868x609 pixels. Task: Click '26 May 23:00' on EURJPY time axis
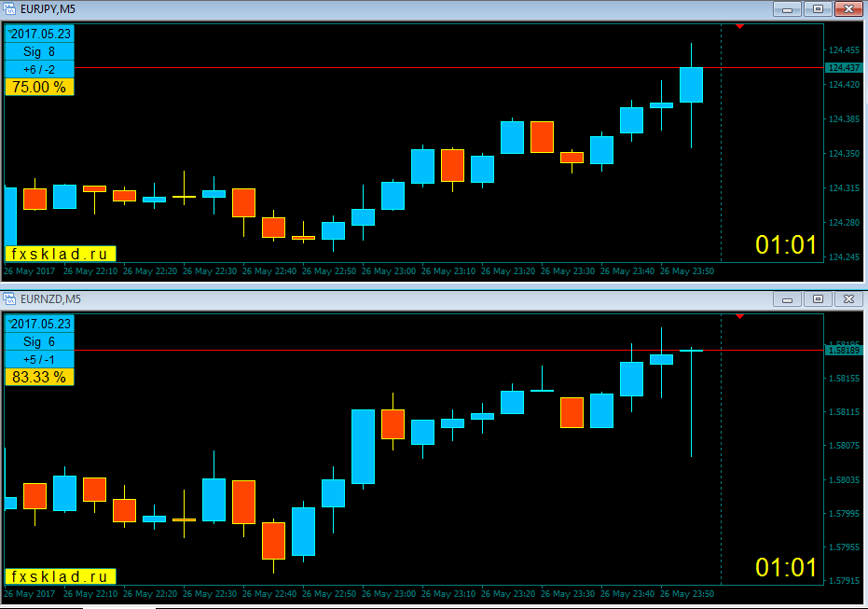click(x=389, y=271)
